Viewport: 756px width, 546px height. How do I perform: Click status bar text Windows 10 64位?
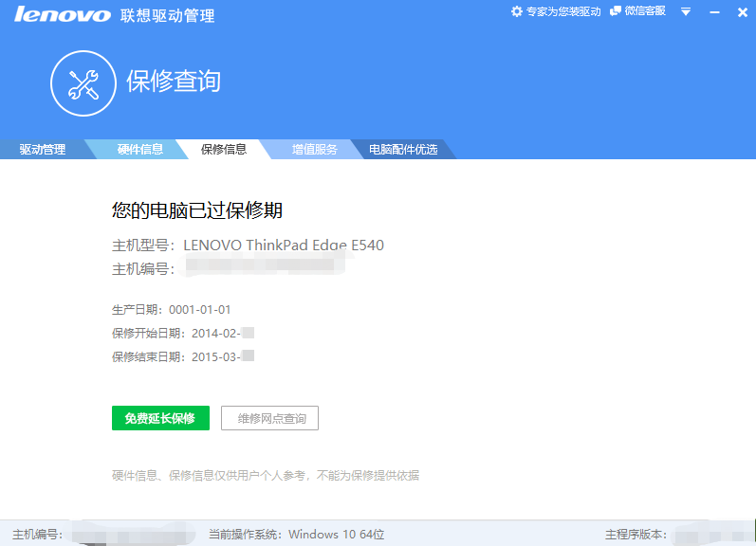pyautogui.click(x=337, y=534)
